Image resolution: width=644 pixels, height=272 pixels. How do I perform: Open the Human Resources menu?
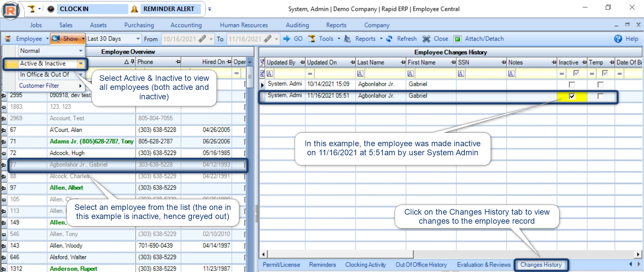point(244,25)
